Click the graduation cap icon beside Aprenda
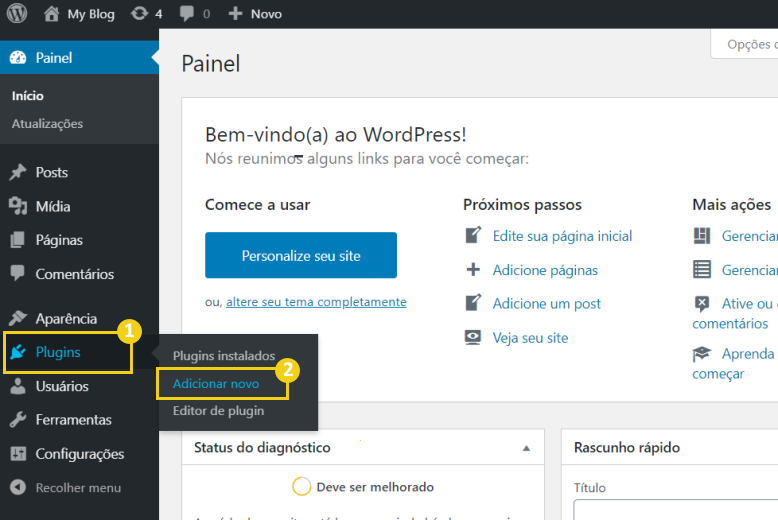Viewport: 778px width, 520px height. pos(702,354)
